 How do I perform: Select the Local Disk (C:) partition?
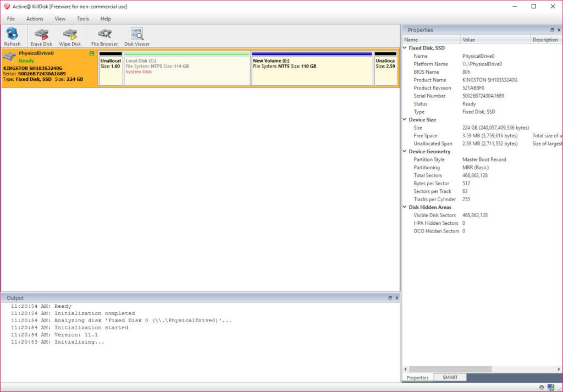[187, 68]
